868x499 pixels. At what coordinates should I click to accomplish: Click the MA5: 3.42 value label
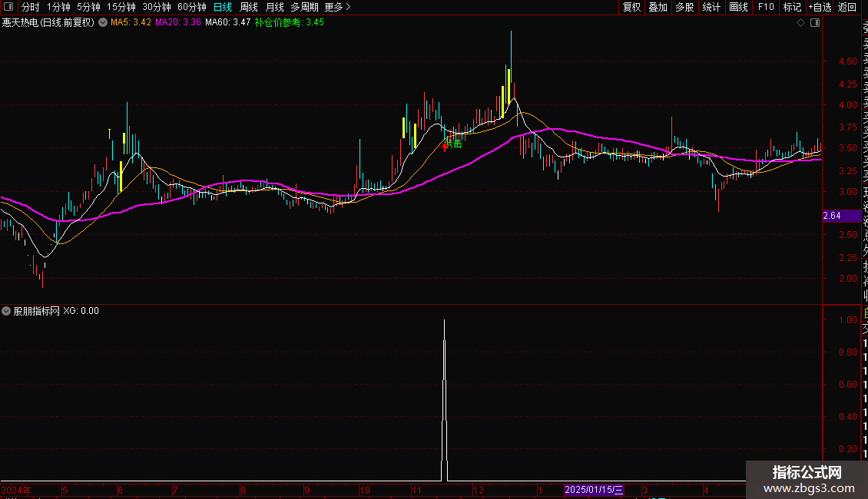[x=131, y=22]
